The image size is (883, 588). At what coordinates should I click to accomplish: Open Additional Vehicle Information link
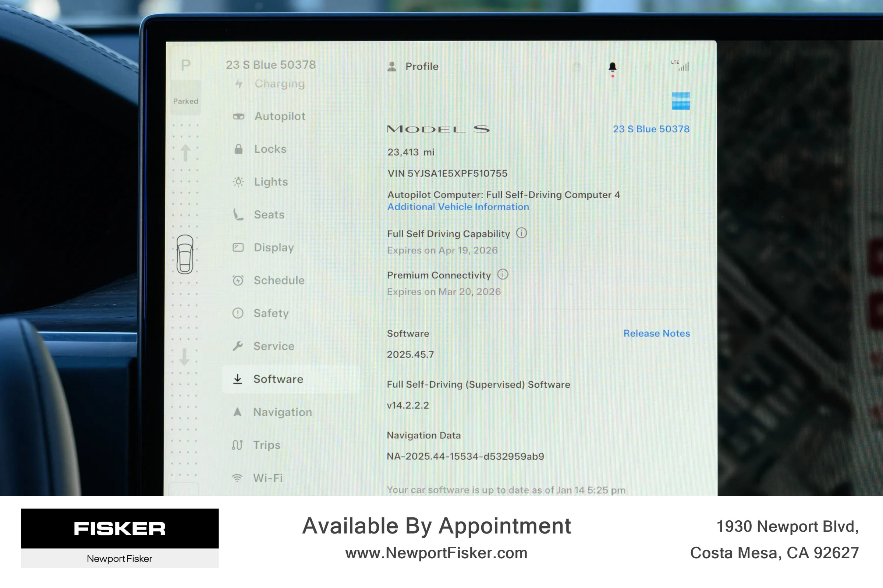458,207
